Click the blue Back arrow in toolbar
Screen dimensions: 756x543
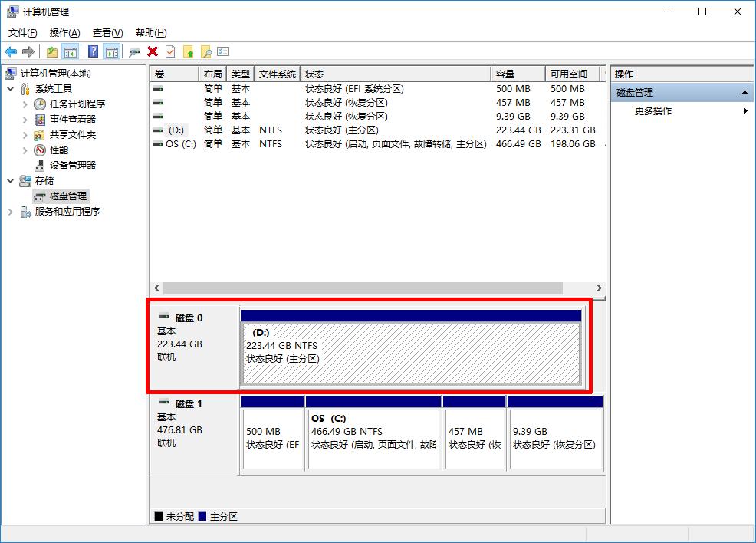[11, 51]
